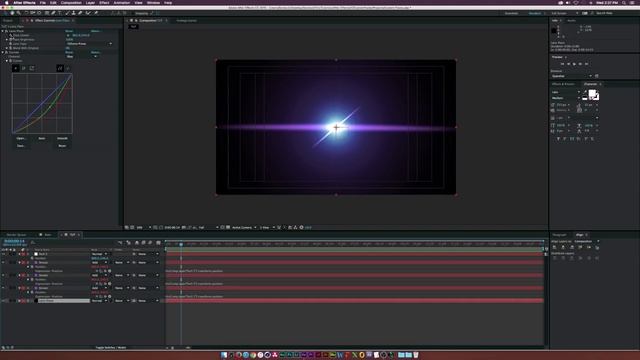Click Toggle Switches / Modes button

(x=111, y=347)
